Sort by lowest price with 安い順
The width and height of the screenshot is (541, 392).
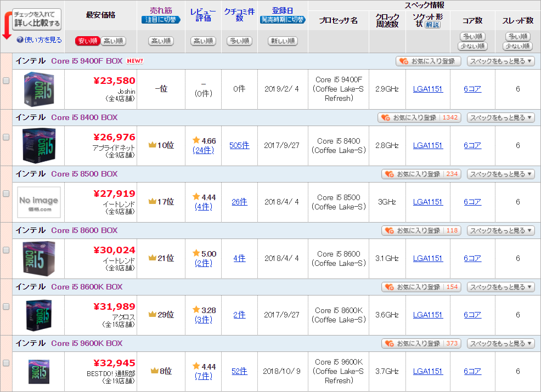88,41
